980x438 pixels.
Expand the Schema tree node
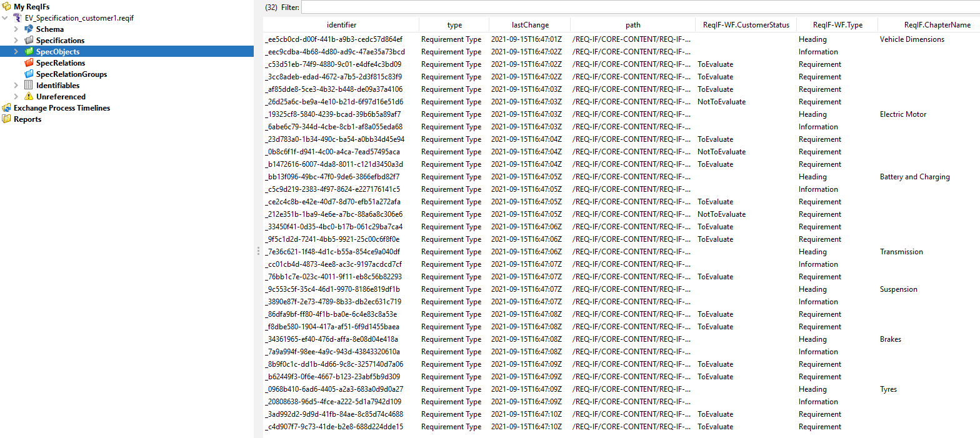[16, 29]
